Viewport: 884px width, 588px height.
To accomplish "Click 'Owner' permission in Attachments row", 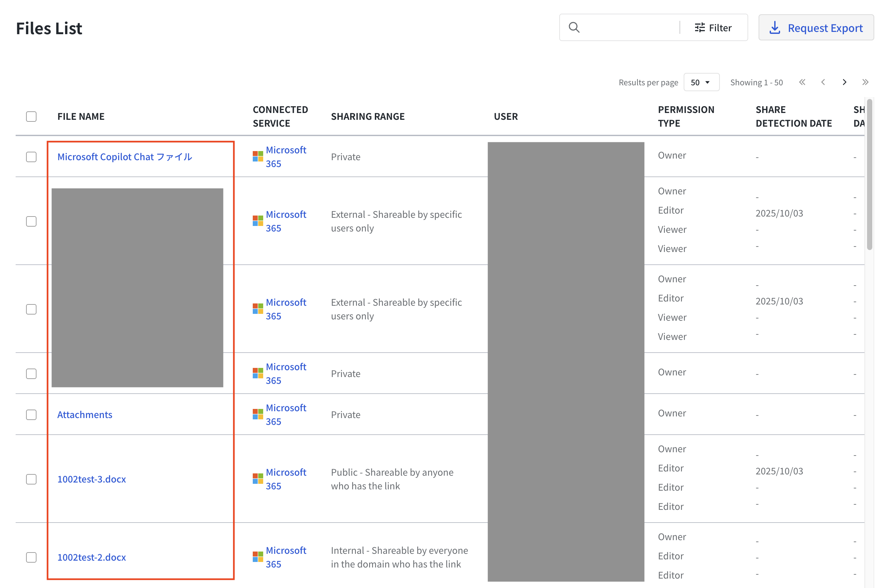I will point(672,413).
